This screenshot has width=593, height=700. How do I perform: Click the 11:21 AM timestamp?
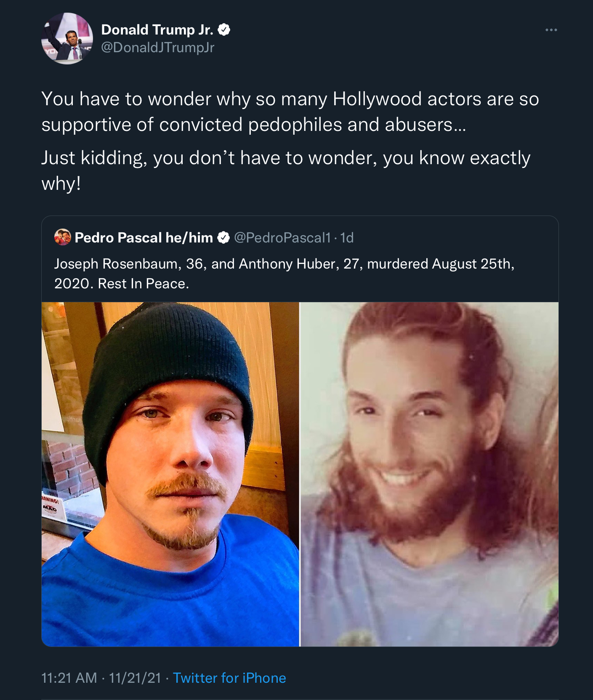(x=69, y=678)
